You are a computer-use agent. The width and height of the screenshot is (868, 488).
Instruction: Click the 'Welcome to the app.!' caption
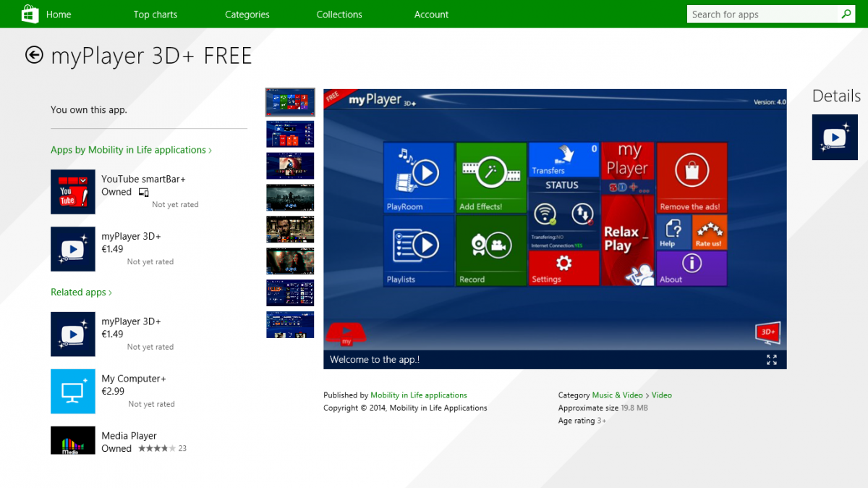[375, 360]
